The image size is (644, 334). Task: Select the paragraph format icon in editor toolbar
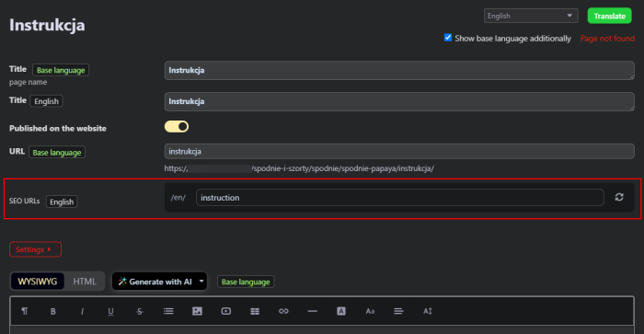[x=25, y=311]
